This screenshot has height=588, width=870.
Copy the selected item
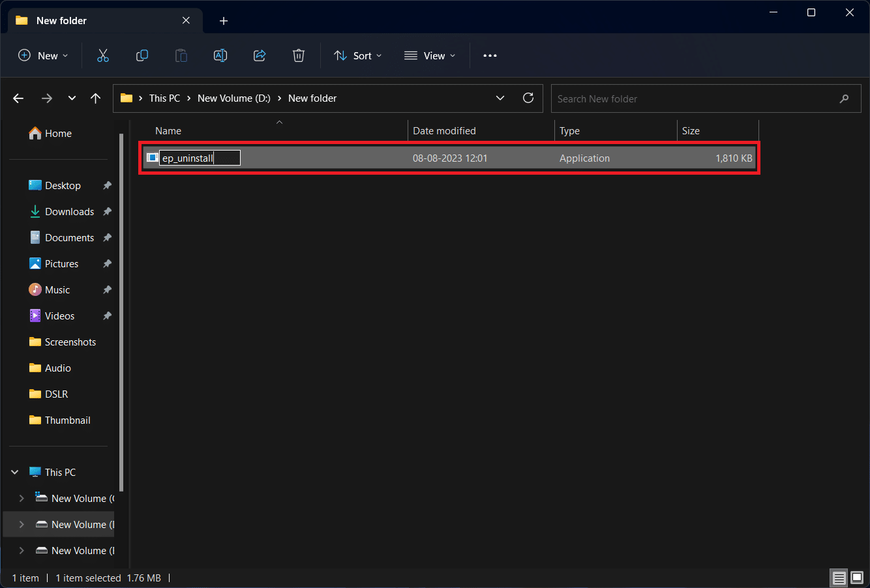click(x=142, y=55)
